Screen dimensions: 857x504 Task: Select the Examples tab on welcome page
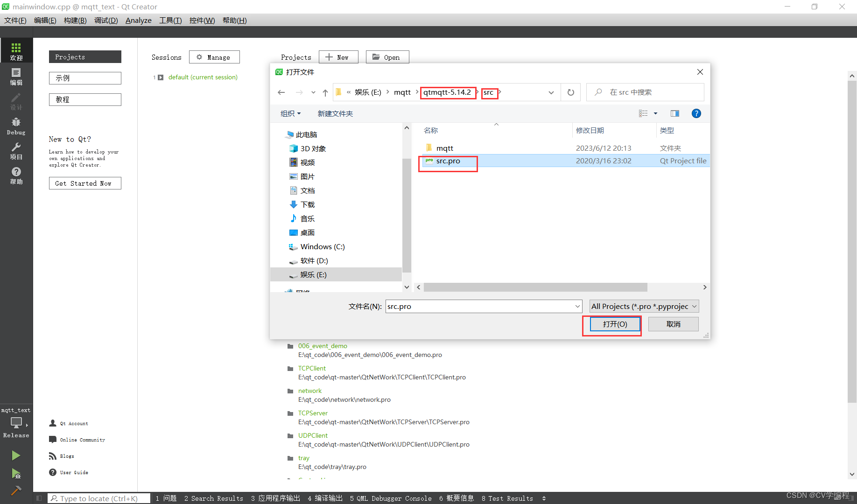pyautogui.click(x=85, y=78)
